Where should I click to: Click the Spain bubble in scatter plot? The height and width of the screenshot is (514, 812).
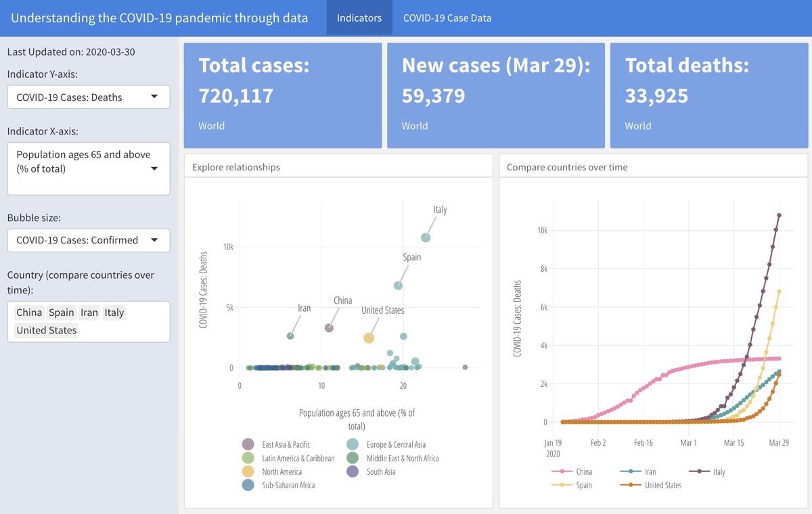click(398, 285)
